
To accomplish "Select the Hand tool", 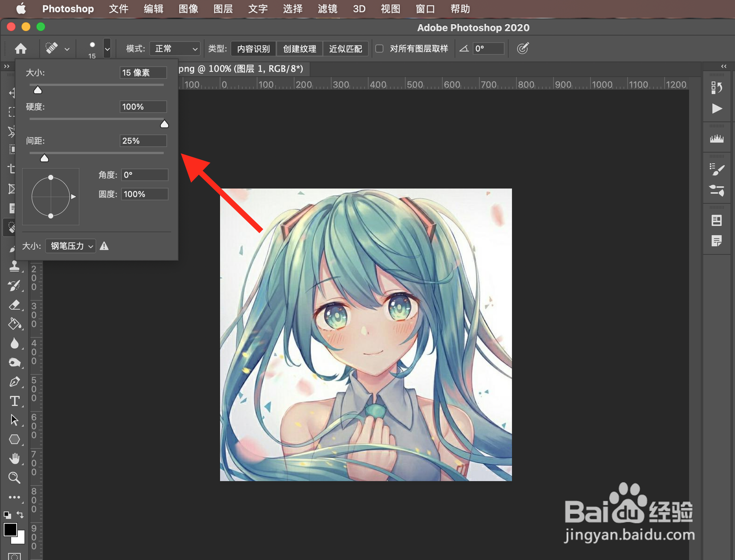I will (14, 459).
